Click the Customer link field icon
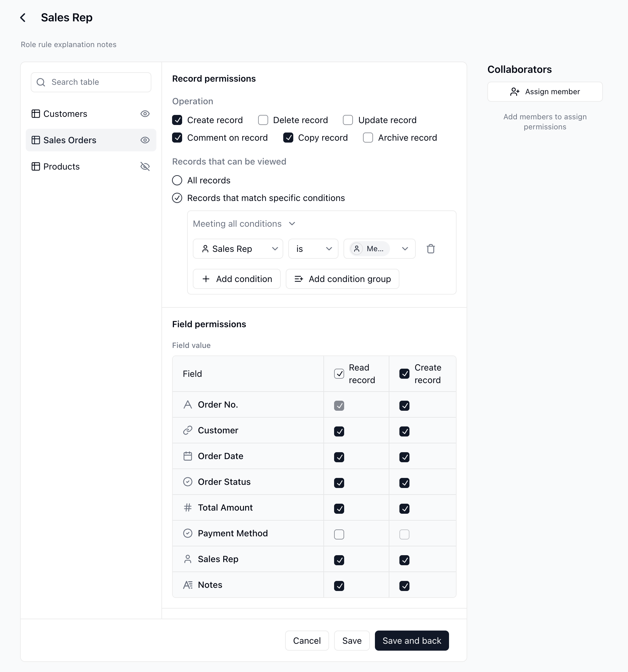Viewport: 628px width, 672px height. tap(187, 430)
